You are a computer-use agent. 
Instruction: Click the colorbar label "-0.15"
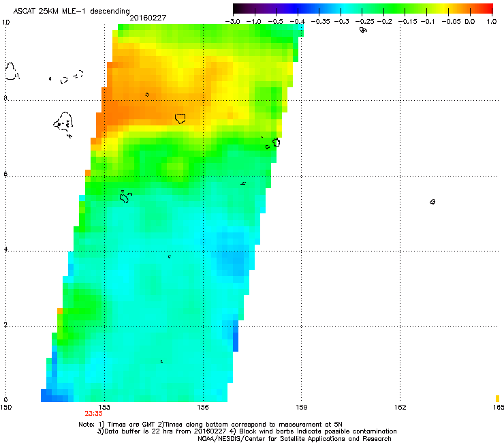(408, 22)
